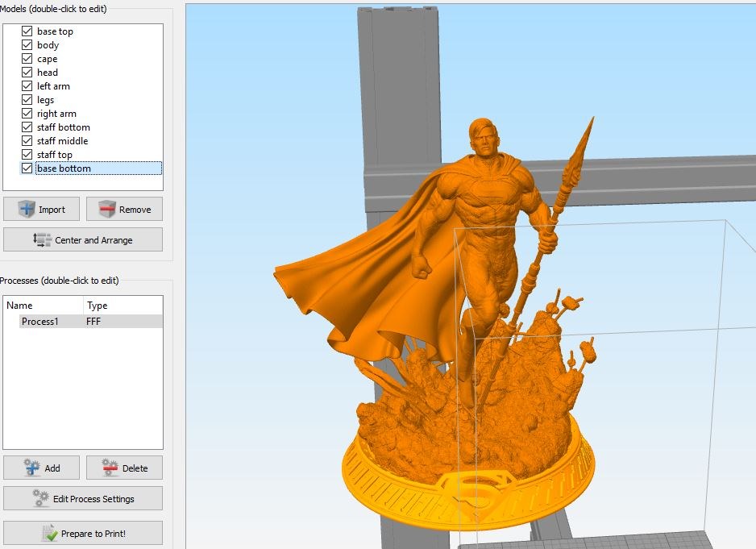Select the right arm model entry

pyautogui.click(x=56, y=114)
